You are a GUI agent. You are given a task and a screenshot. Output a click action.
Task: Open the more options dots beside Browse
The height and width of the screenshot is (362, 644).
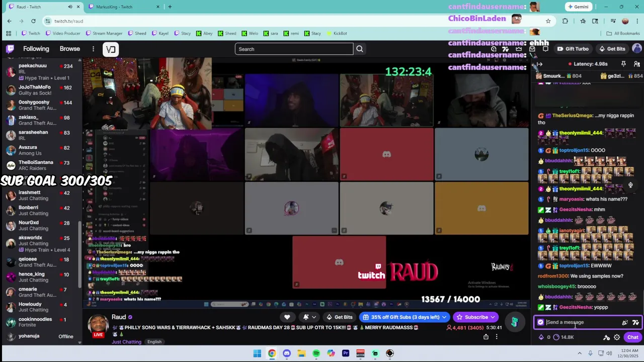point(93,49)
